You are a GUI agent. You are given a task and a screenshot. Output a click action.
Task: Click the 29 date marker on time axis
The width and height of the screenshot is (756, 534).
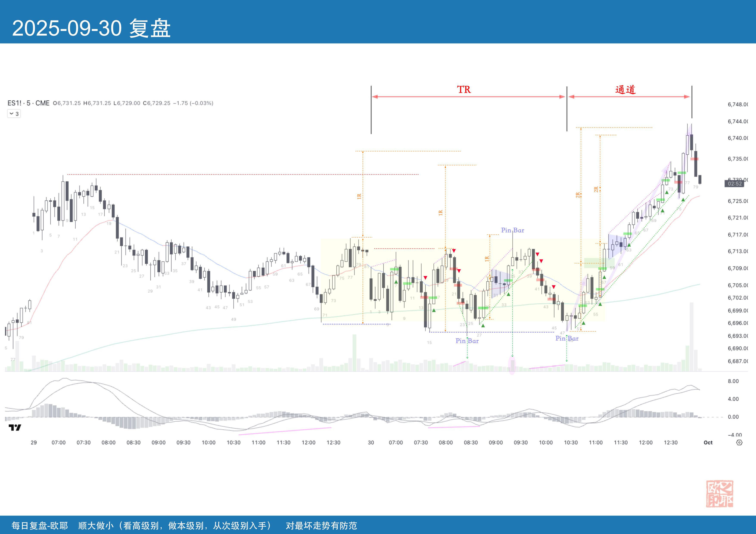point(34,442)
